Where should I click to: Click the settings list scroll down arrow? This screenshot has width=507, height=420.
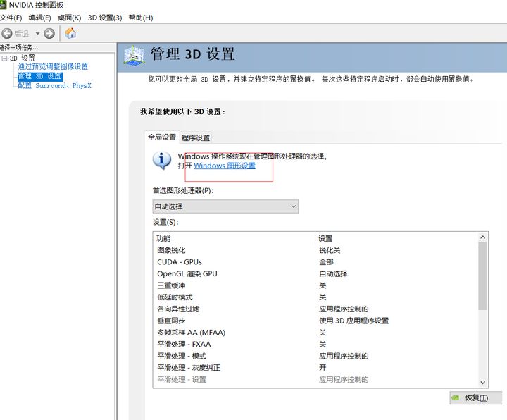483,383
